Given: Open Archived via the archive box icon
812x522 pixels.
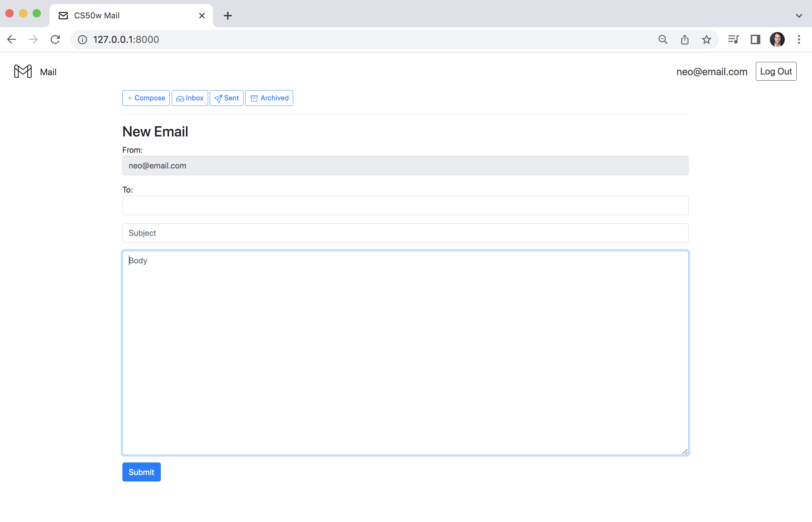Looking at the screenshot, I should pyautogui.click(x=254, y=98).
